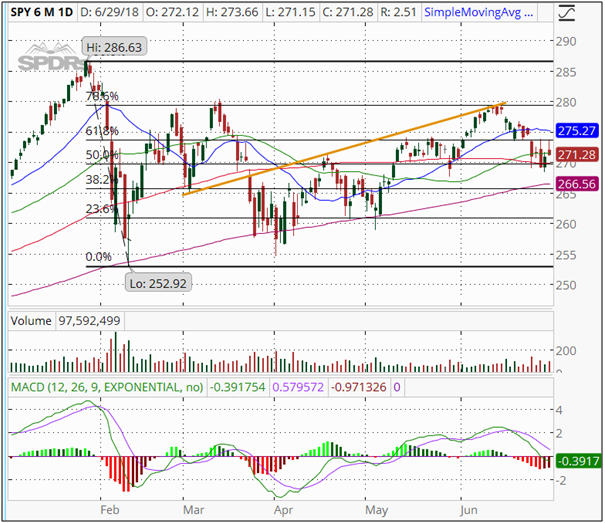Click the date value D: 6/29/18
This screenshot has width=605, height=523.
click(109, 12)
